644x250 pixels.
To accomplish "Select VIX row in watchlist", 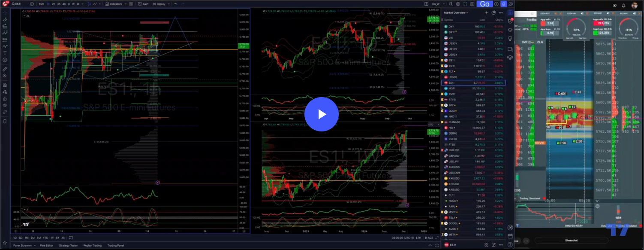I will point(473,38).
